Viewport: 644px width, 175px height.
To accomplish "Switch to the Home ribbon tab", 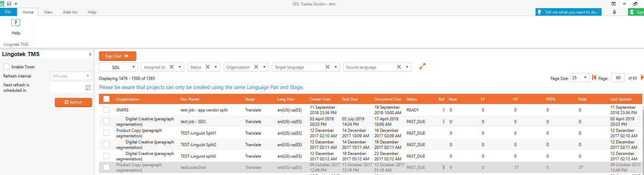I will tap(28, 12).
